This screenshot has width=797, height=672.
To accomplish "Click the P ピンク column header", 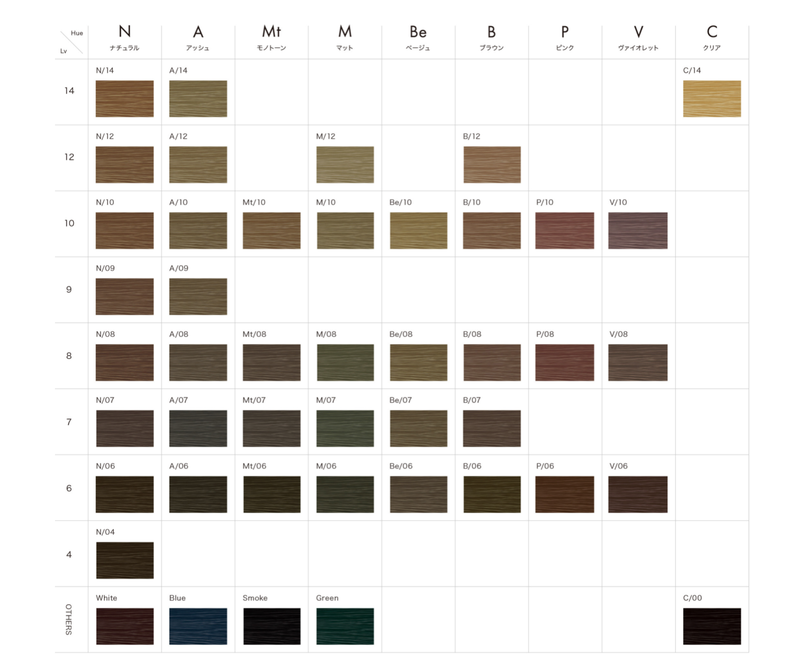I will (x=565, y=38).
